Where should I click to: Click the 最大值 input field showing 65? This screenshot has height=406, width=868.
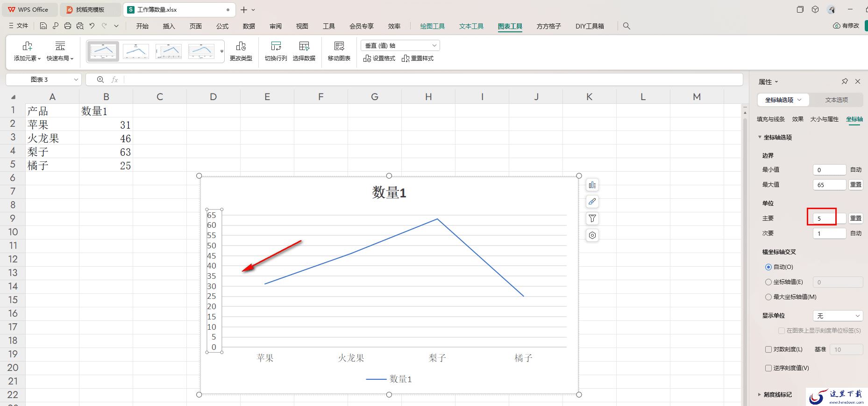click(829, 185)
